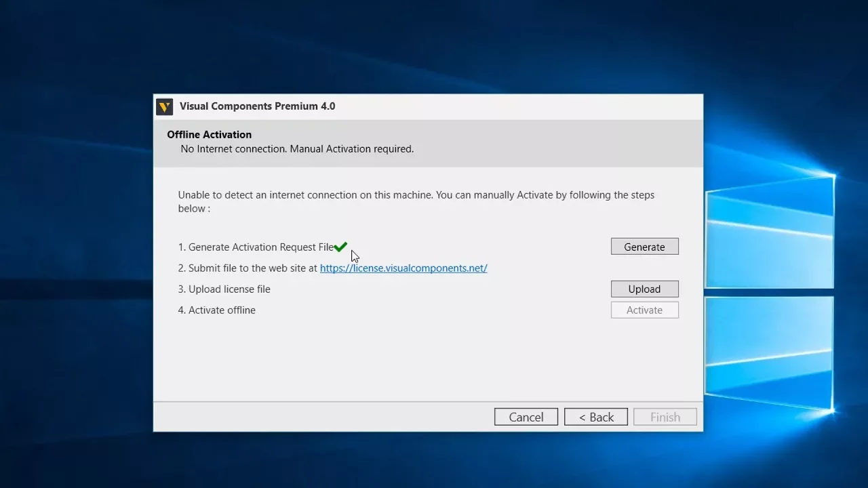This screenshot has width=868, height=488.
Task: Click the '1. Generate Activation Request File' text
Action: [x=256, y=247]
